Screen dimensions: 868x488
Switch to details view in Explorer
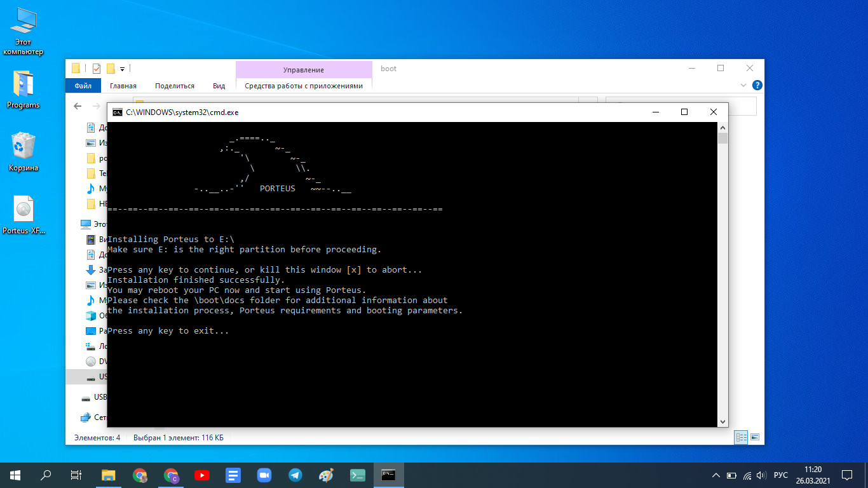(741, 437)
